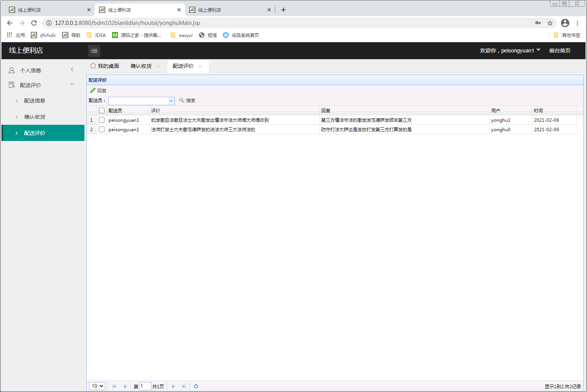Click the 个人信息 person icon in sidebar

coord(12,70)
